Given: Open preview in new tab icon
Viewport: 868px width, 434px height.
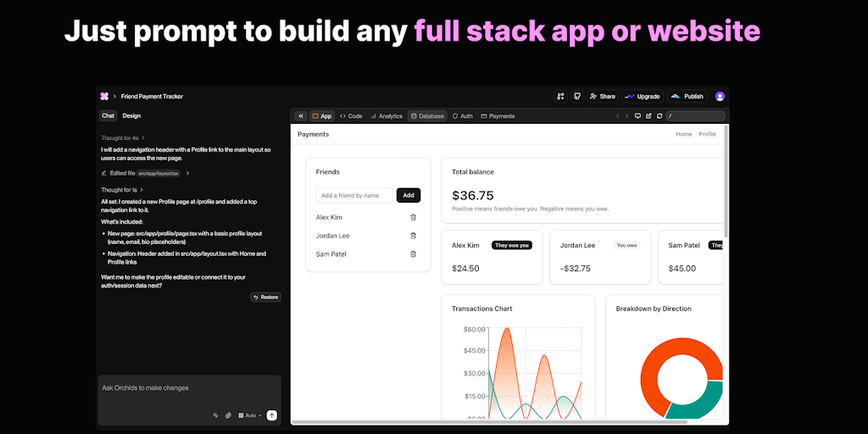Looking at the screenshot, I should 648,116.
